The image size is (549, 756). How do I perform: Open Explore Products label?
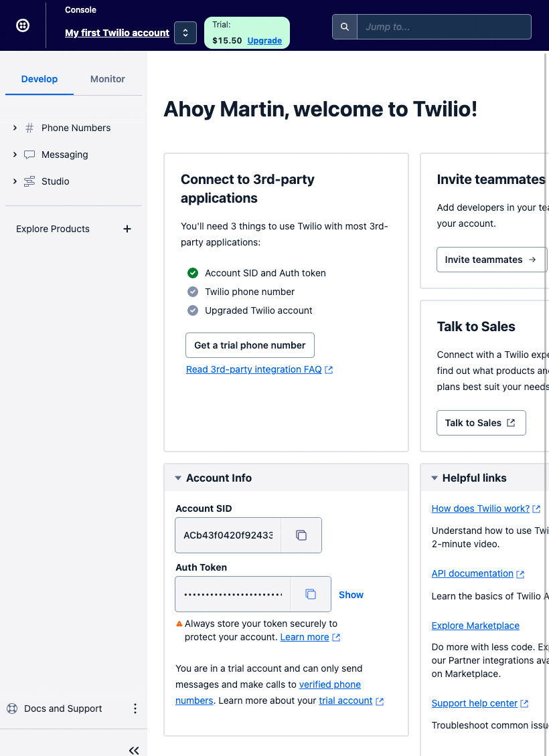(53, 229)
